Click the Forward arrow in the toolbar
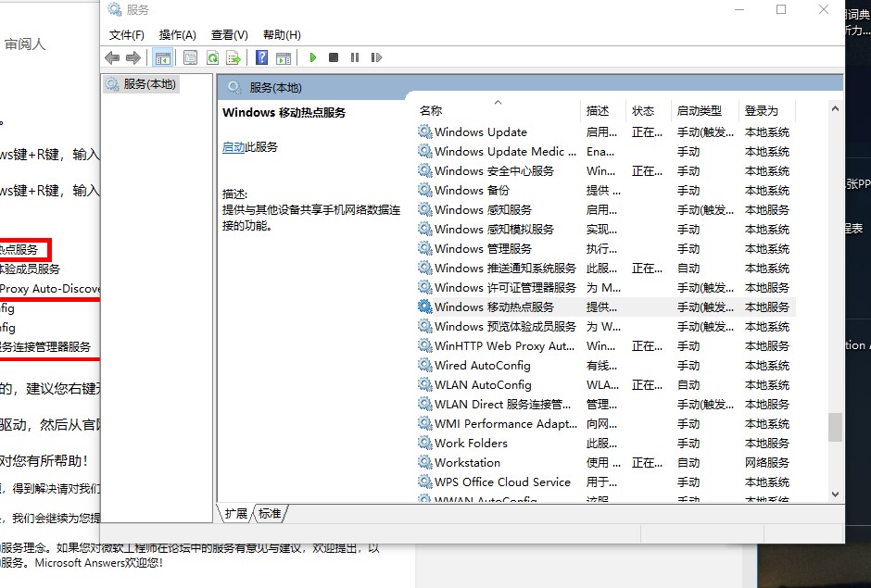The image size is (871, 588). pos(133,57)
